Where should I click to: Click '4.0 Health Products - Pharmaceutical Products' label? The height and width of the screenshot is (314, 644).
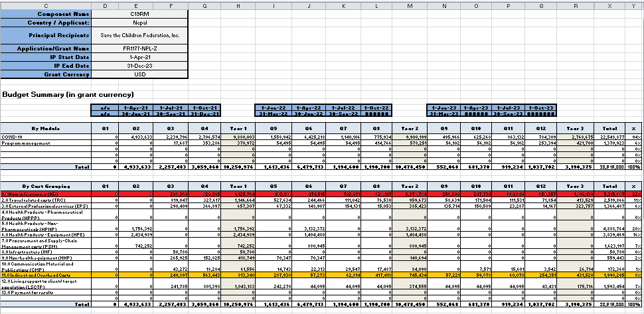click(x=45, y=214)
